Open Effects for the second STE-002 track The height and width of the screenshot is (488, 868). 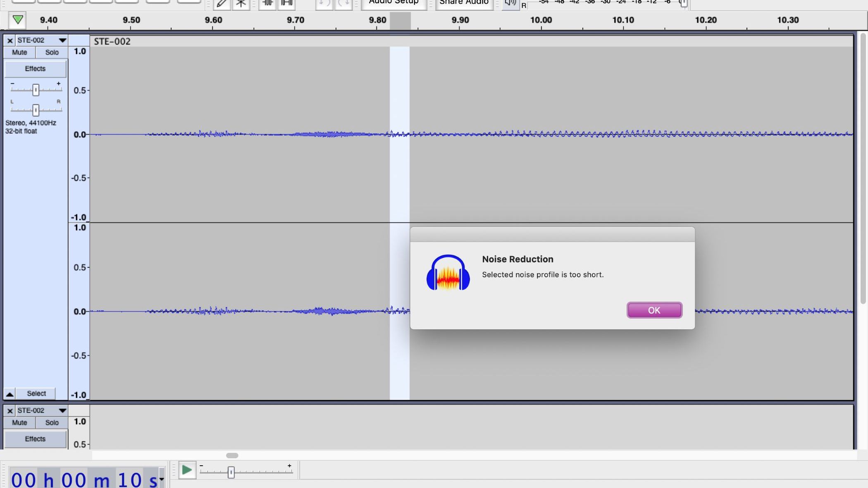[35, 439]
